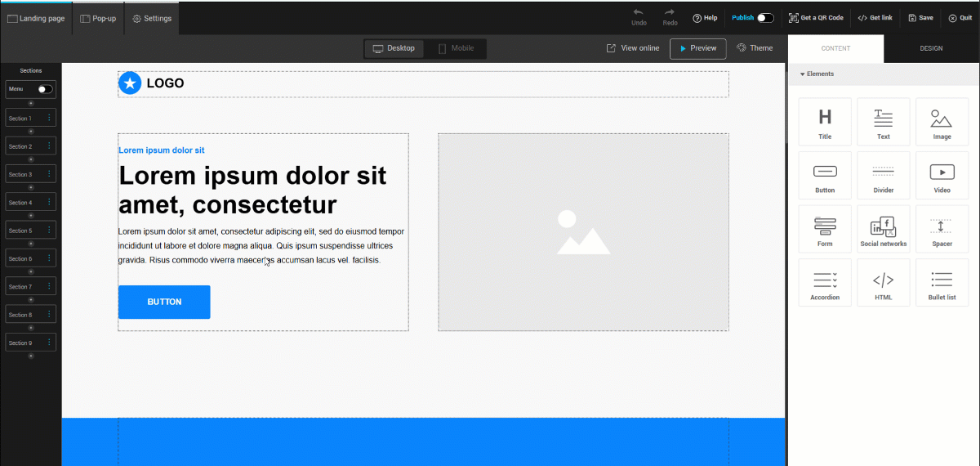Select the Spacer element
980x466 pixels.
(942, 230)
